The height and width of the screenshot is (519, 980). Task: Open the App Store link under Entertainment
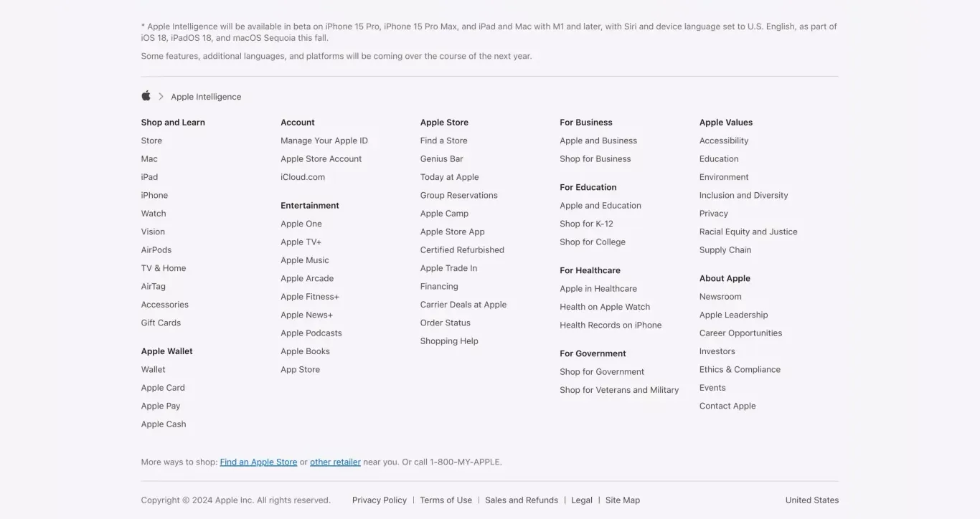(x=301, y=370)
